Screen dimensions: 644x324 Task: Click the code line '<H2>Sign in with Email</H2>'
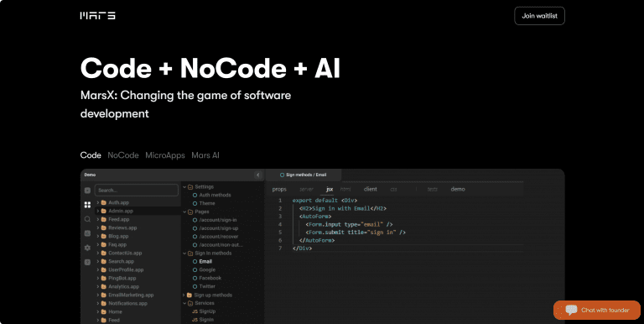pyautogui.click(x=342, y=208)
